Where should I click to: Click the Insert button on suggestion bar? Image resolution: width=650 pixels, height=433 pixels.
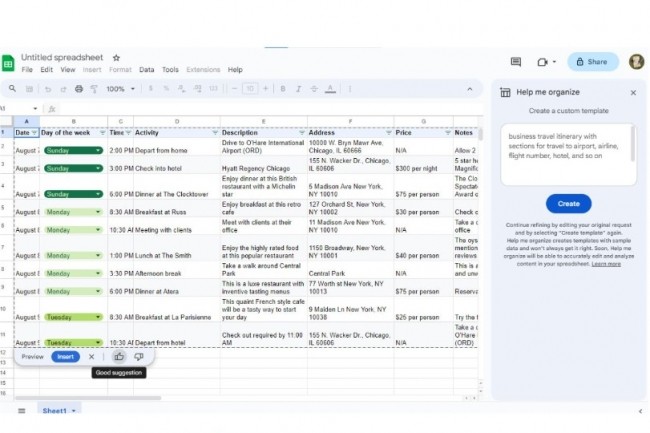[x=65, y=356]
